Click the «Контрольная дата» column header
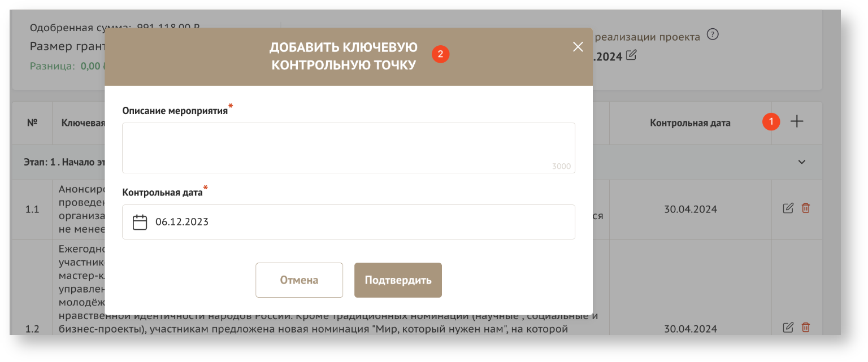Screen dimensions: 868x362 pos(689,123)
